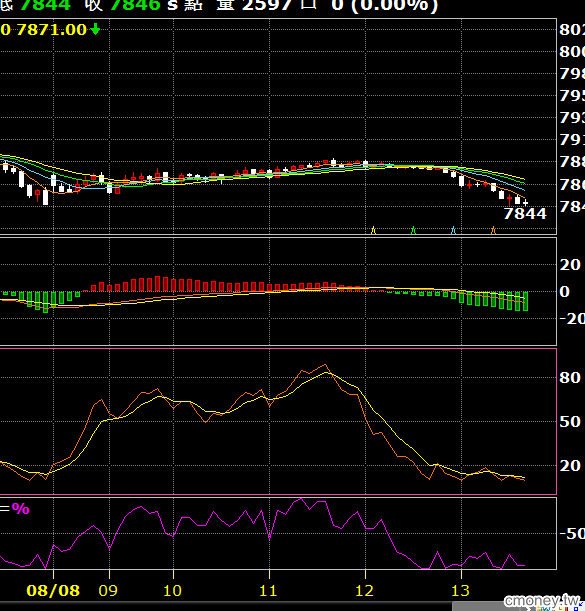This screenshot has height=611, width=585.
Task: Click the yellow moving-average marker below the price chart
Action: pyautogui.click(x=373, y=230)
